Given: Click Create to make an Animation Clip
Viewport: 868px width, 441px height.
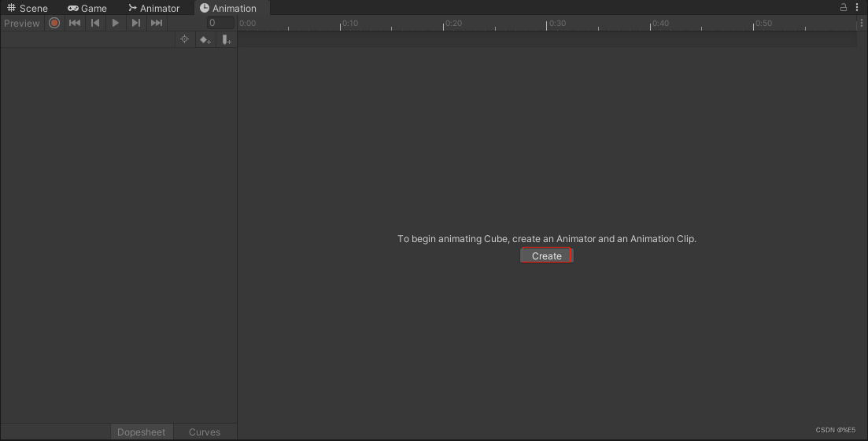Looking at the screenshot, I should click(x=546, y=255).
